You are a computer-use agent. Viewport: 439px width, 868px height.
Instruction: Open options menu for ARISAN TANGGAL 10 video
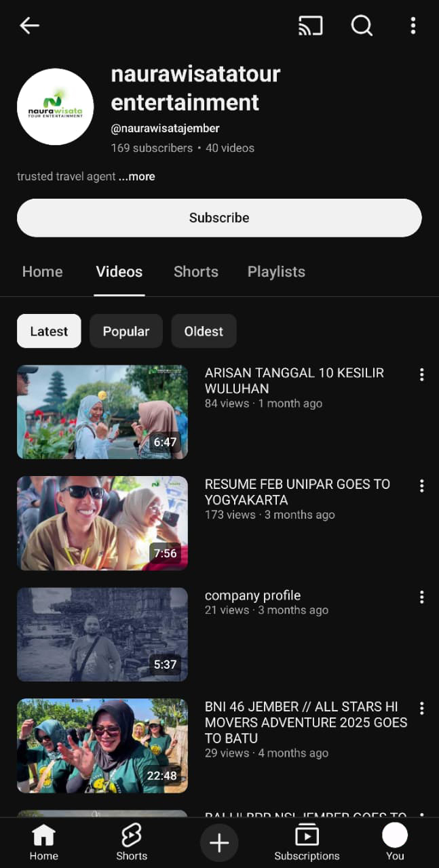421,374
